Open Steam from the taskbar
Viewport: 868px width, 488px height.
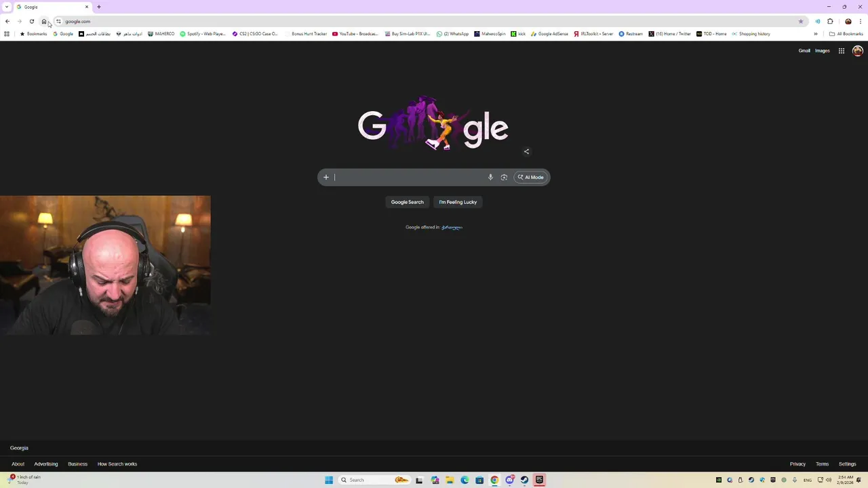point(524,480)
